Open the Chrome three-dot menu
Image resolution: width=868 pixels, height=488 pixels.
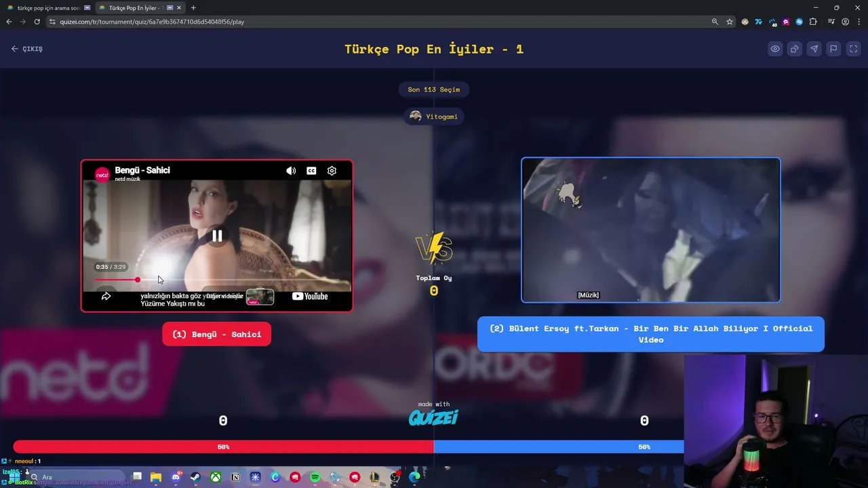(859, 22)
